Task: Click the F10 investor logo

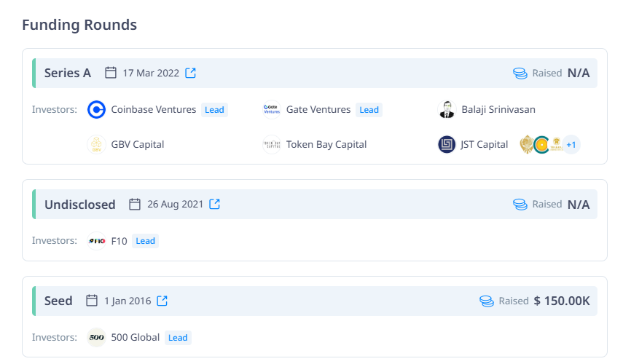Action: point(97,241)
